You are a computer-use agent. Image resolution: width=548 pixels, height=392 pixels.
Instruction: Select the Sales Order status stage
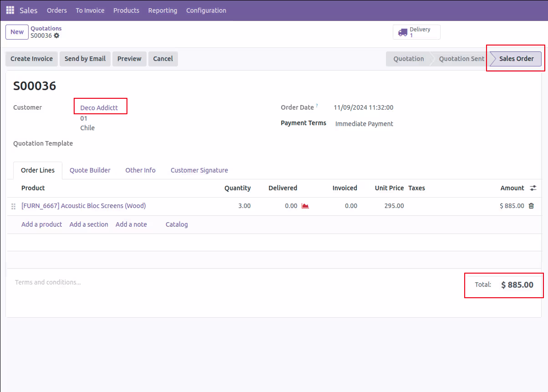pyautogui.click(x=516, y=59)
